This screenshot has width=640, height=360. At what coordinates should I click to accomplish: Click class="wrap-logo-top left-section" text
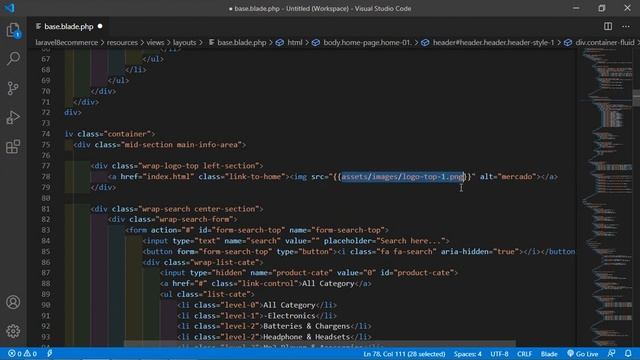185,166
